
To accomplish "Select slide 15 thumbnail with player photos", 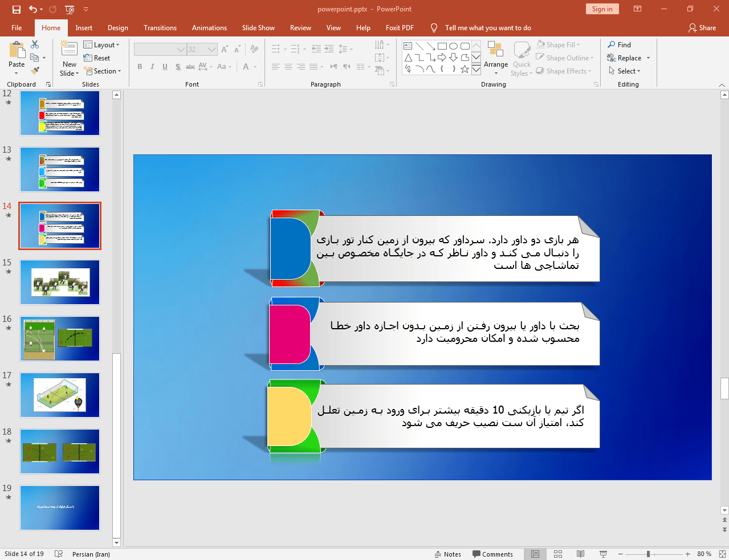I will (x=60, y=282).
